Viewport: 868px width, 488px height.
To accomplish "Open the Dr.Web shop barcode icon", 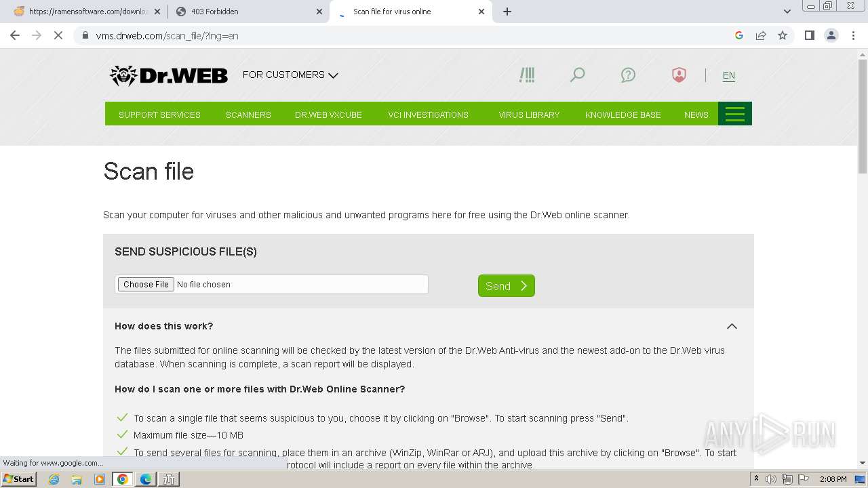I will [527, 75].
